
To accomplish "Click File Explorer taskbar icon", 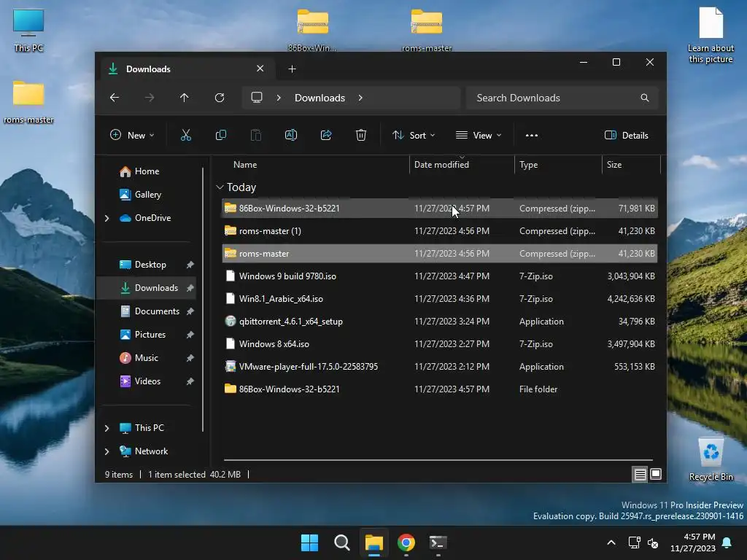I will coord(374,542).
